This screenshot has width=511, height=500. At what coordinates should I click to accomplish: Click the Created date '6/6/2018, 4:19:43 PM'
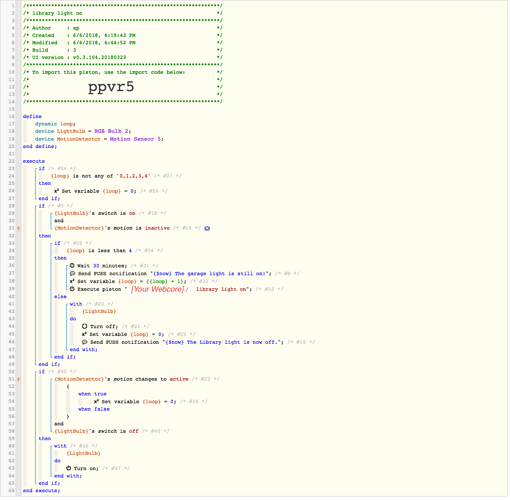tap(104, 36)
